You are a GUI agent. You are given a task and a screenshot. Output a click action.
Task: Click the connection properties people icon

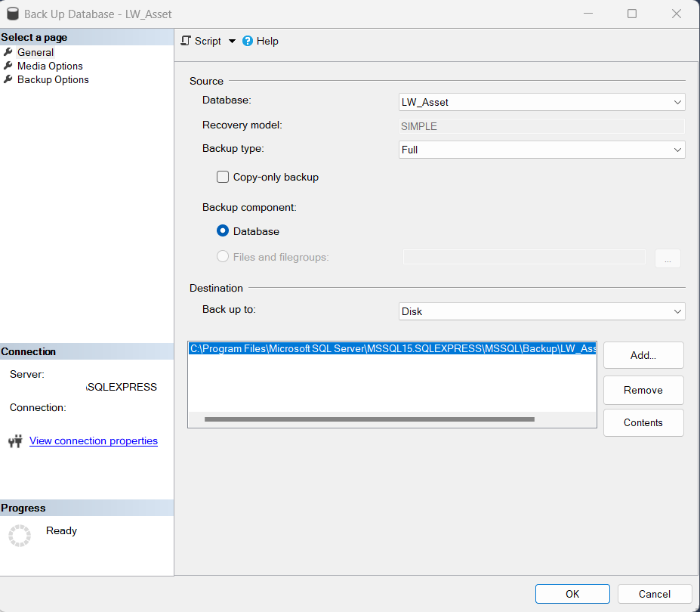(15, 440)
